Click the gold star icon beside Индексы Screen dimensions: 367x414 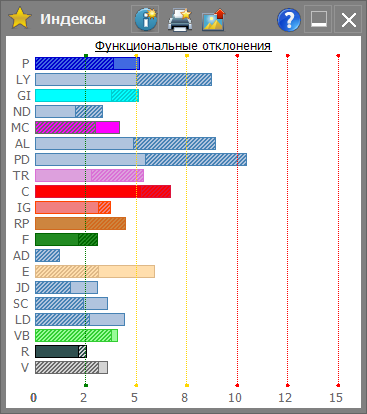(20, 19)
